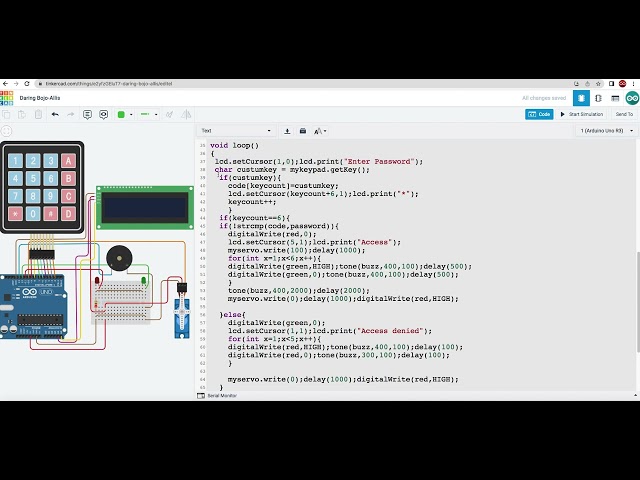Screen dimensions: 640x480
Task: Switch to Schematic view
Action: click(x=598, y=98)
